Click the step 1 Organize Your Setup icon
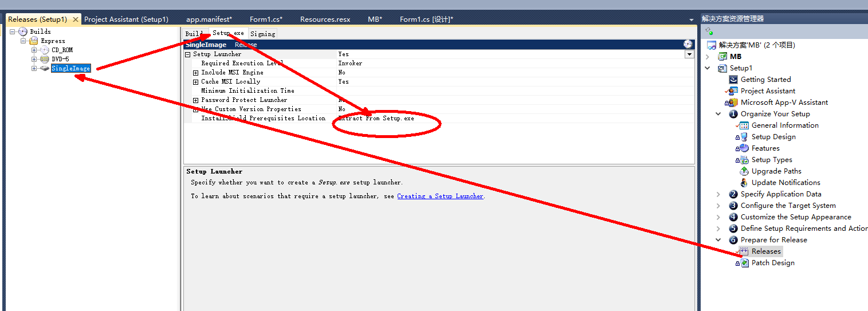The image size is (868, 311). 733,113
